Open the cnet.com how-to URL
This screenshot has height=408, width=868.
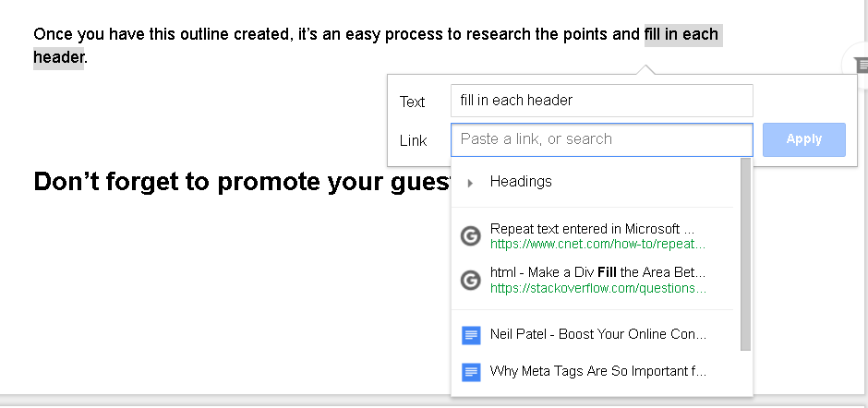597,244
